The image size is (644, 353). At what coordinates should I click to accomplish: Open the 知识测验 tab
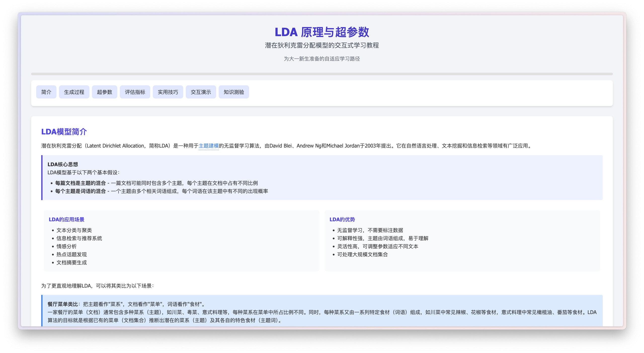pos(234,92)
